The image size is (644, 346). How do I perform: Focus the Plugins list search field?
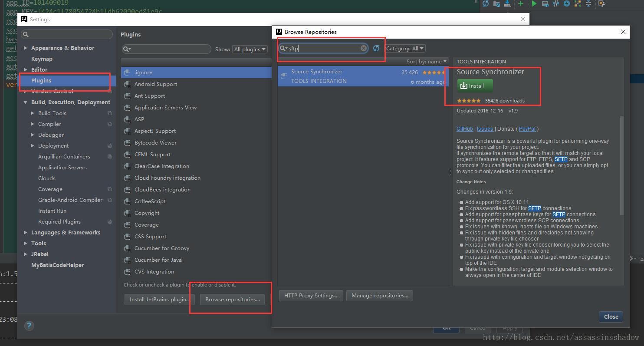(166, 49)
